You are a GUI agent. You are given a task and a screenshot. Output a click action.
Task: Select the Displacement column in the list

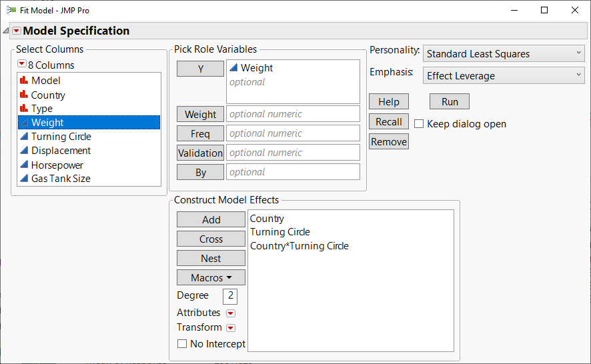click(x=61, y=151)
